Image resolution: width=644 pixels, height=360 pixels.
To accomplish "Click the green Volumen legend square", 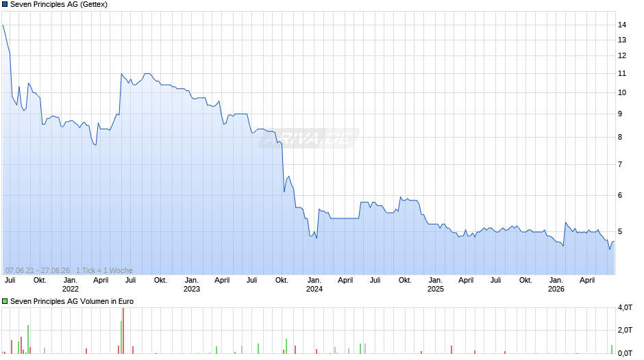I will 5,301.
